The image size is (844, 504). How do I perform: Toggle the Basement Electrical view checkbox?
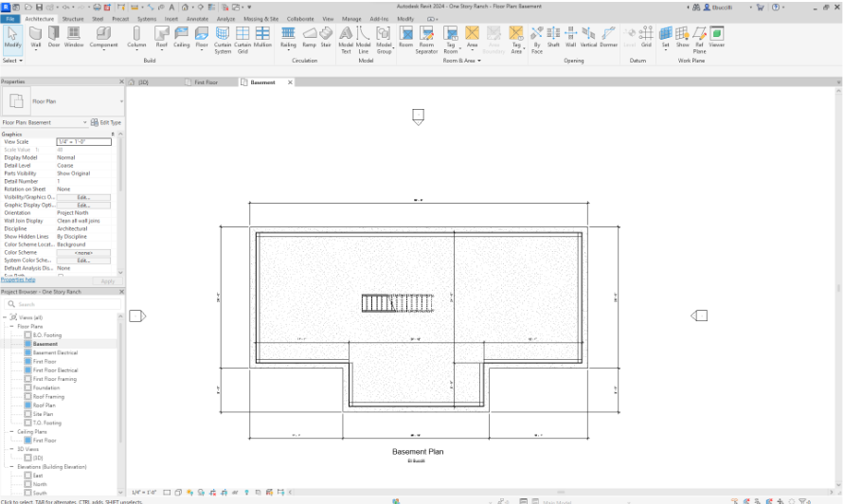pyautogui.click(x=28, y=352)
